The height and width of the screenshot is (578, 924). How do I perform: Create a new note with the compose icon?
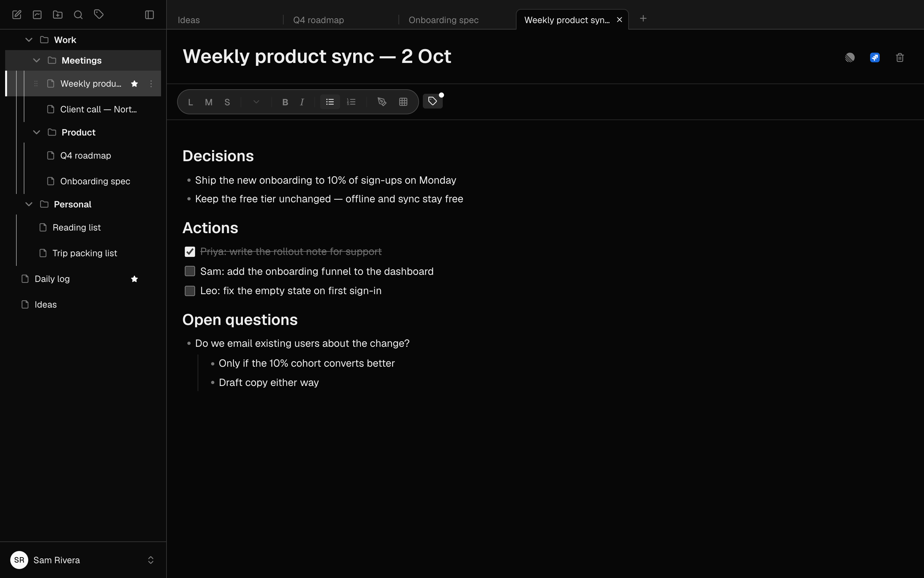17,15
